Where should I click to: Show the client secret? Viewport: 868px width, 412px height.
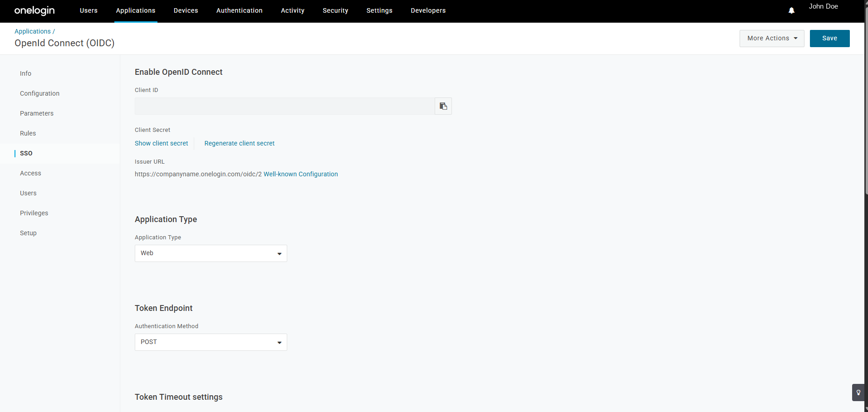tap(162, 143)
